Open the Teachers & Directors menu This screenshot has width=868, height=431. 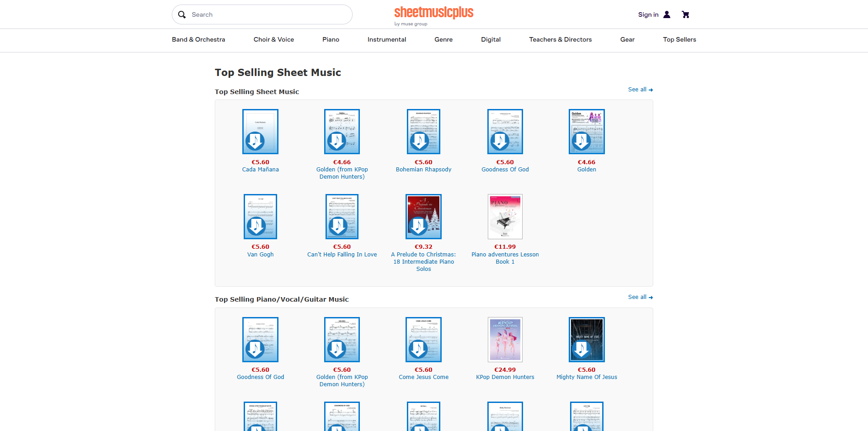pyautogui.click(x=560, y=39)
